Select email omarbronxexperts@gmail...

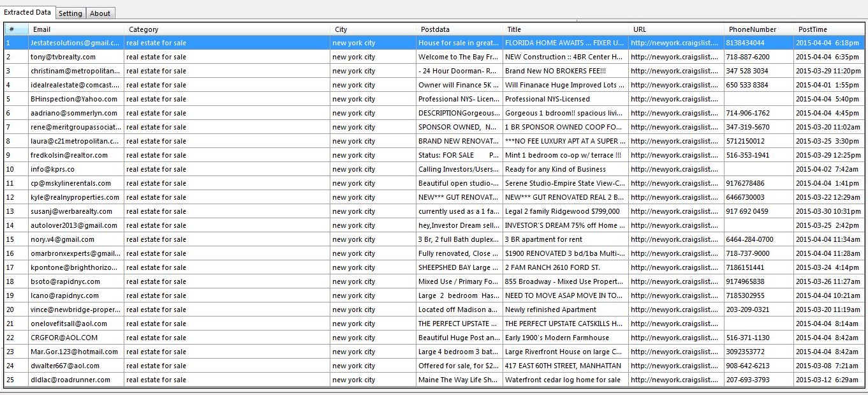coord(75,253)
